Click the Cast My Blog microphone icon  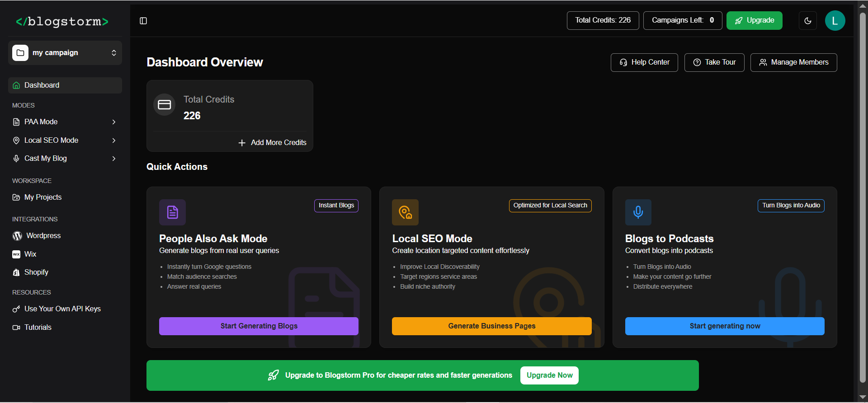pyautogui.click(x=16, y=159)
